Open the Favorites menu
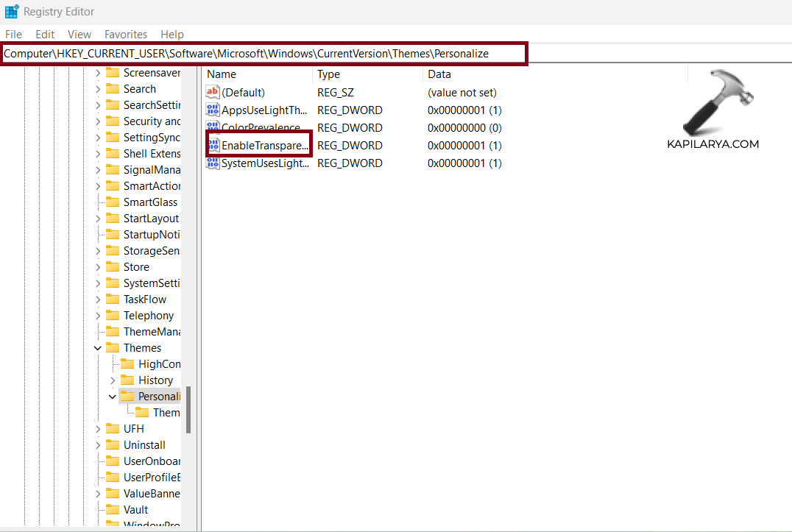The image size is (792, 532). (x=125, y=35)
